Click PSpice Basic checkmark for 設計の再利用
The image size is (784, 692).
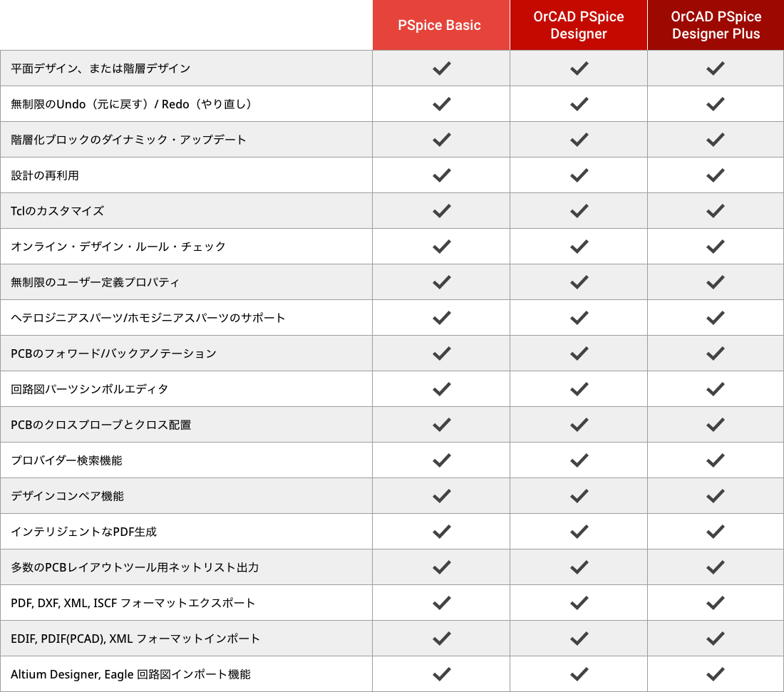point(442,175)
